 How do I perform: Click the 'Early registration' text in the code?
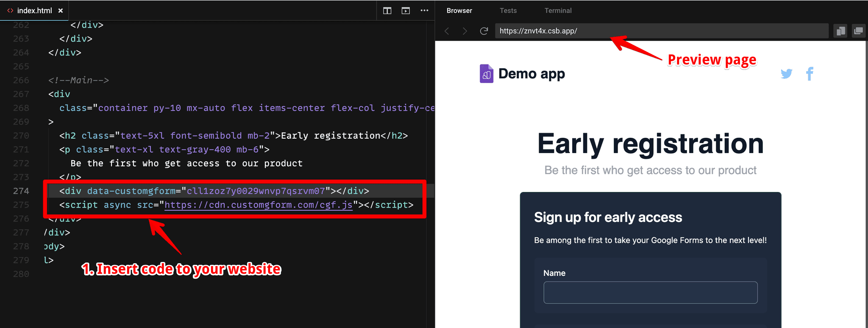tap(331, 136)
